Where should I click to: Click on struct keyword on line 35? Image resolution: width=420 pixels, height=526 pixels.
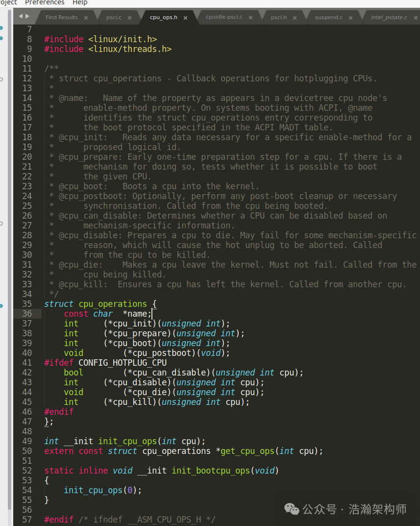pyautogui.click(x=59, y=304)
